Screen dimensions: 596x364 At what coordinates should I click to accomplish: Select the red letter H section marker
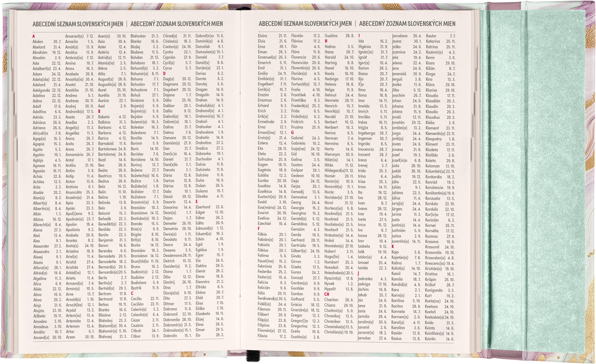pos(326,41)
